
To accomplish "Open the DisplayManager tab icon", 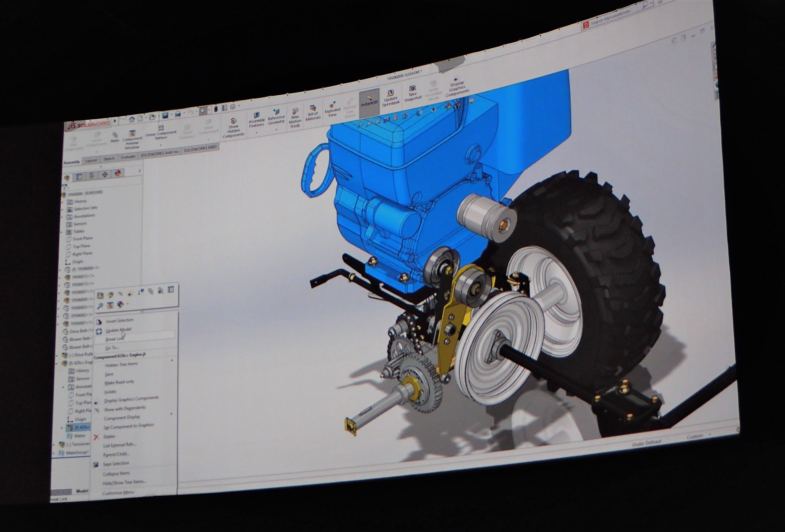I will [x=118, y=173].
